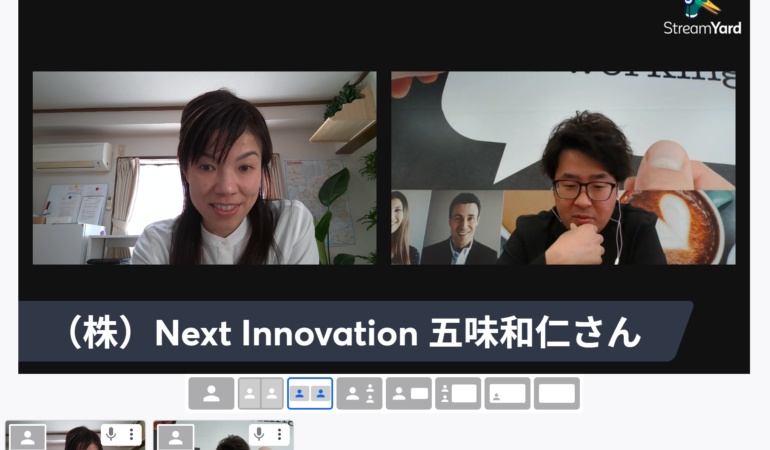This screenshot has width=770, height=450.
Task: Toggle the first participant's microphone
Action: click(x=111, y=434)
